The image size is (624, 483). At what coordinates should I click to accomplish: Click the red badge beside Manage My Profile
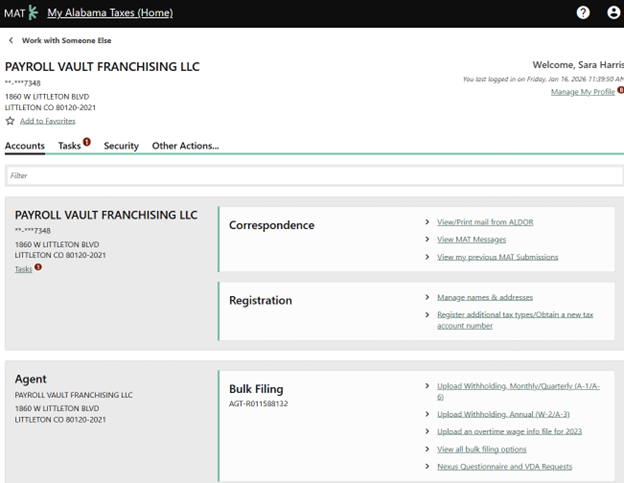click(x=620, y=90)
